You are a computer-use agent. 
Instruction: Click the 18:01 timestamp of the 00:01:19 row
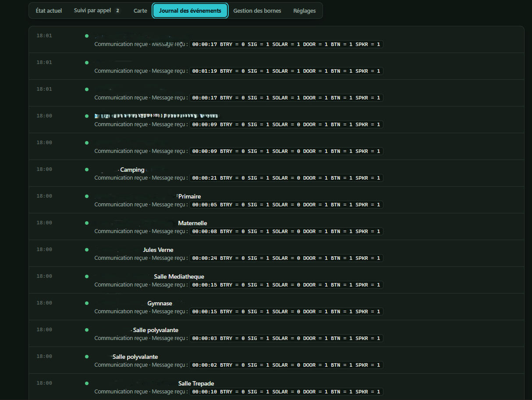click(44, 62)
